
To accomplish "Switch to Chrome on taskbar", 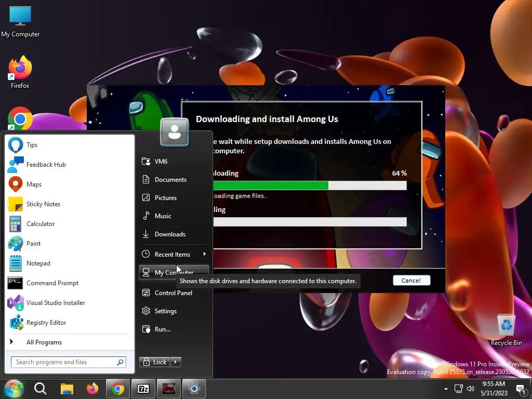I will pyautogui.click(x=118, y=389).
